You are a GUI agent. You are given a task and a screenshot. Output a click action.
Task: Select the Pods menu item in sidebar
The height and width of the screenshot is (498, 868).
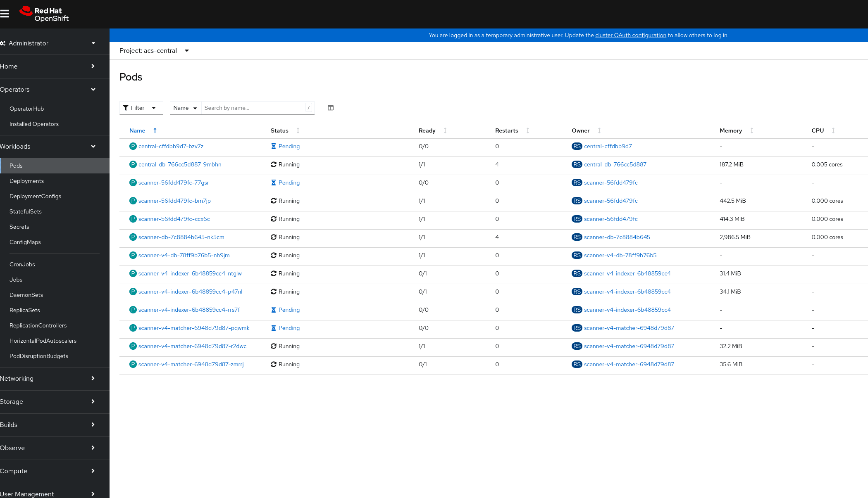pyautogui.click(x=16, y=165)
